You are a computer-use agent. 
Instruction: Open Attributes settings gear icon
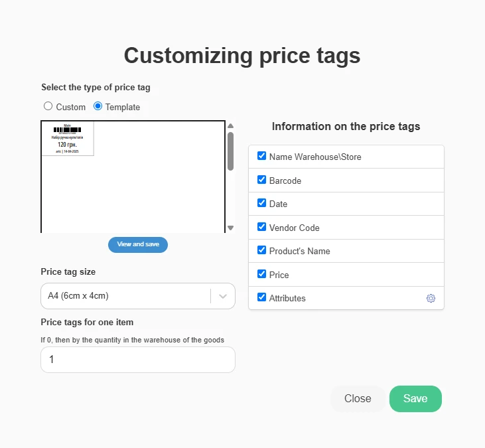pyautogui.click(x=431, y=298)
